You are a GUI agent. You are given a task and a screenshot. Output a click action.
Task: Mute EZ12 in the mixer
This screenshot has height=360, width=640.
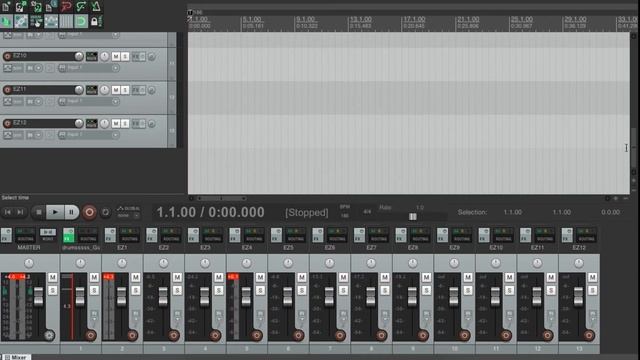pyautogui.click(x=593, y=278)
